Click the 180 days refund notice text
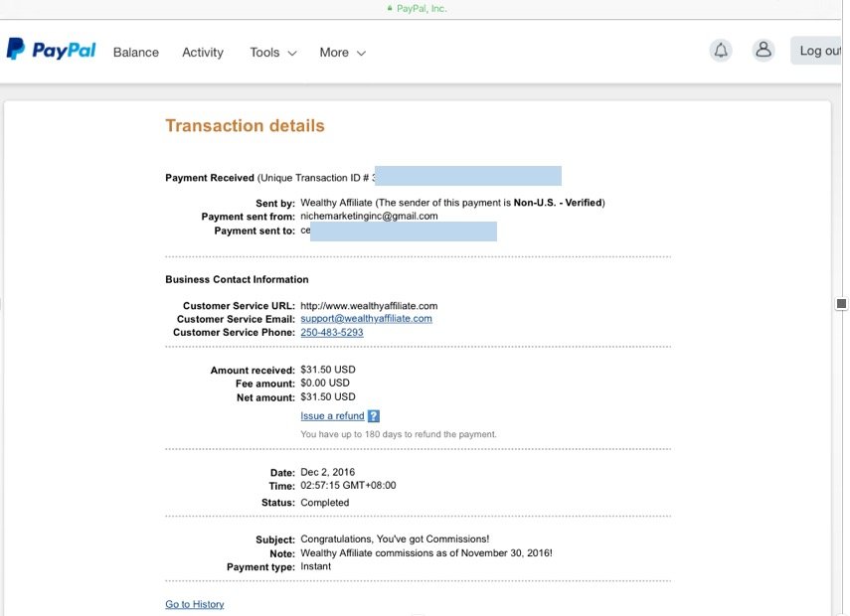 pyautogui.click(x=399, y=434)
